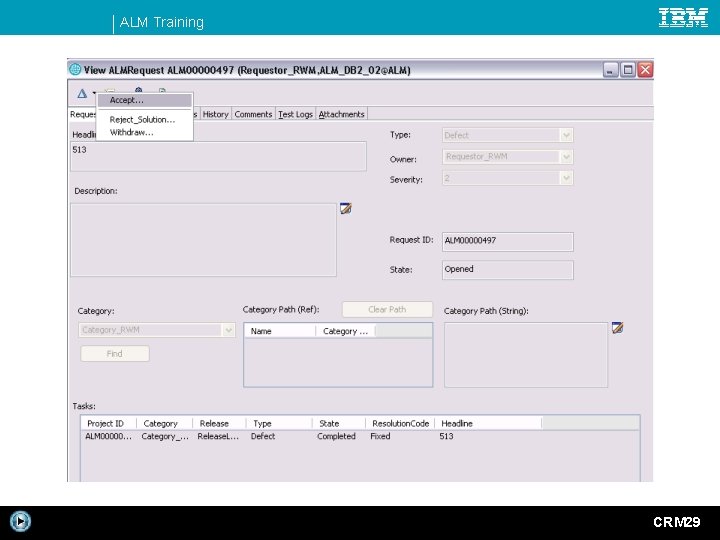
Task: Click the Category_... cell in Tasks row
Action: coord(165,436)
